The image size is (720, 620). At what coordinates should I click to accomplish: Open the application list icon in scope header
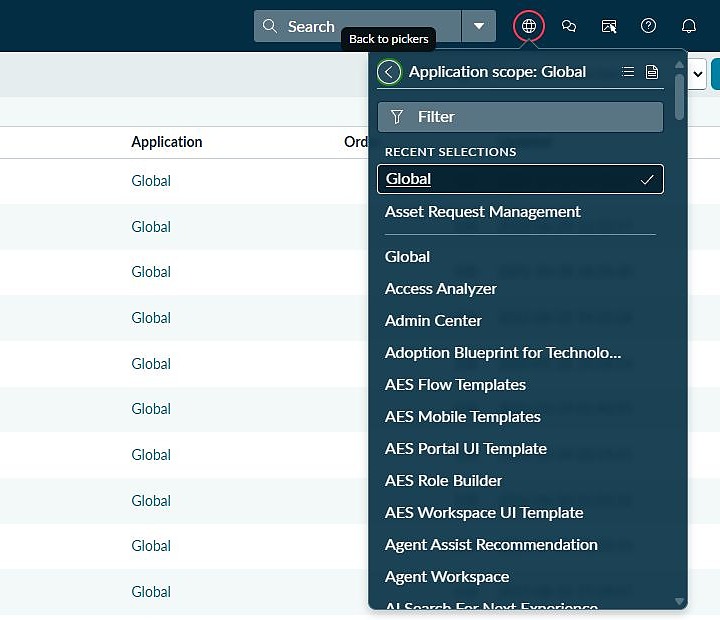628,72
